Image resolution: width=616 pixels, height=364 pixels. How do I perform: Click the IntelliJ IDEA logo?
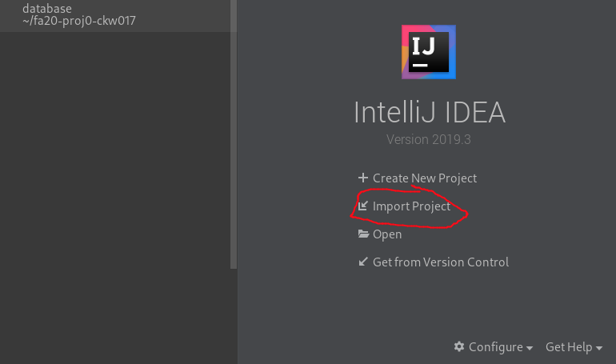coord(429,52)
